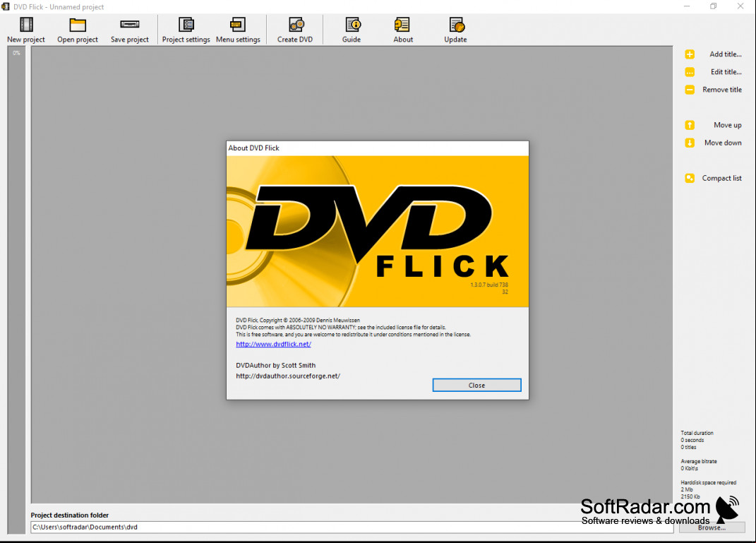The width and height of the screenshot is (756, 543).
Task: Click the 'Project destination folder' label
Action: pyautogui.click(x=69, y=515)
